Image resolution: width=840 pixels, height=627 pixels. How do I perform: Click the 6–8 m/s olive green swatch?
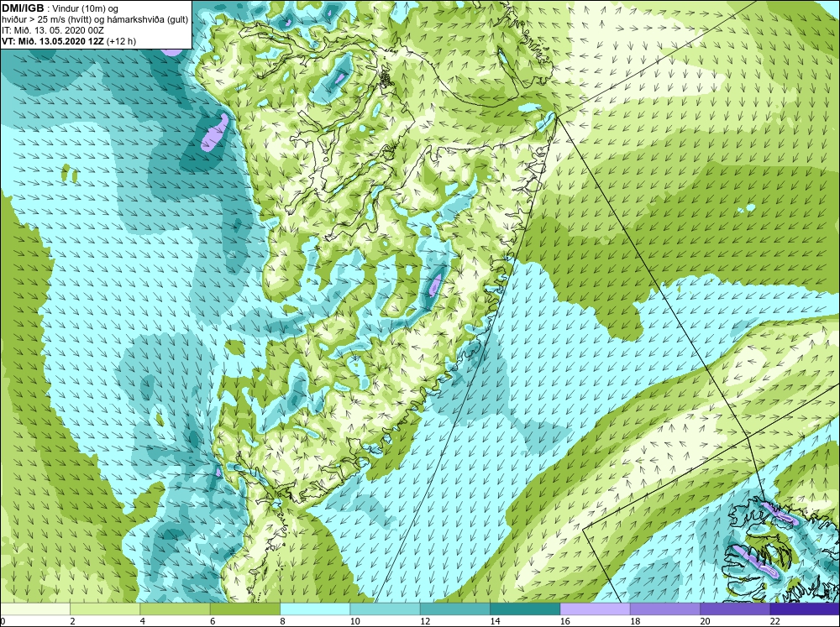point(244,609)
